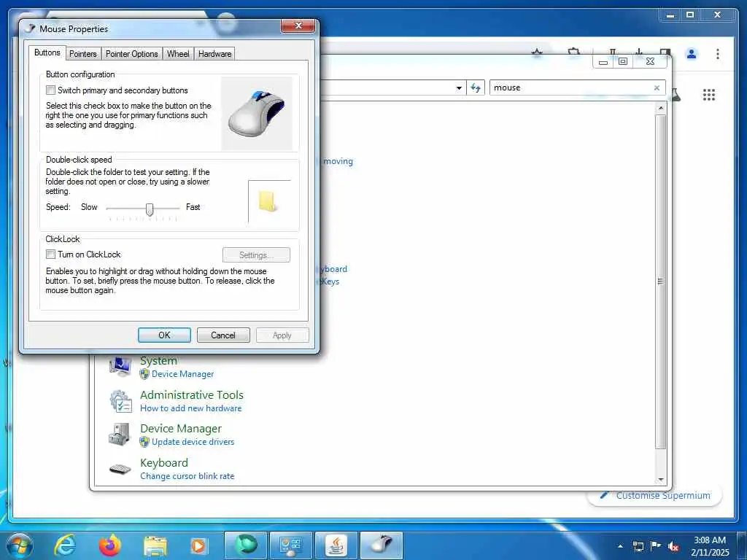Click the Control Panel vertical scrollbar thumb
747x560 pixels.
click(660, 281)
